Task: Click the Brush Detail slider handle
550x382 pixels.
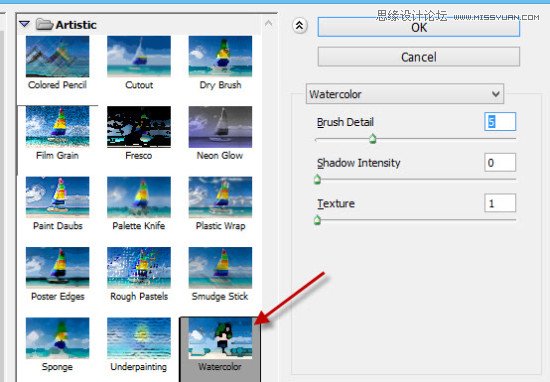Action: tap(373, 139)
